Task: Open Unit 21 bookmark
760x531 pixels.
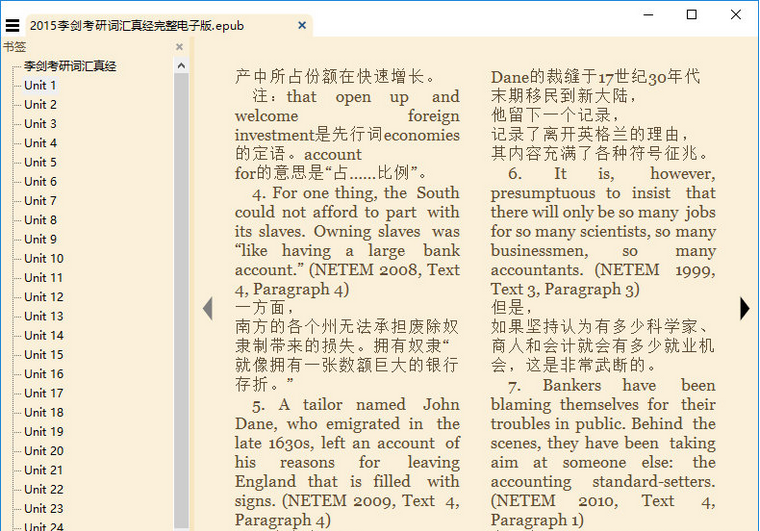Action: [44, 470]
